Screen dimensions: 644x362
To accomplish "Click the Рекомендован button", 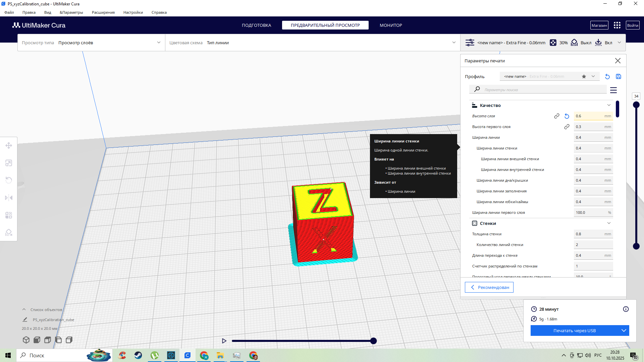I will pyautogui.click(x=489, y=287).
